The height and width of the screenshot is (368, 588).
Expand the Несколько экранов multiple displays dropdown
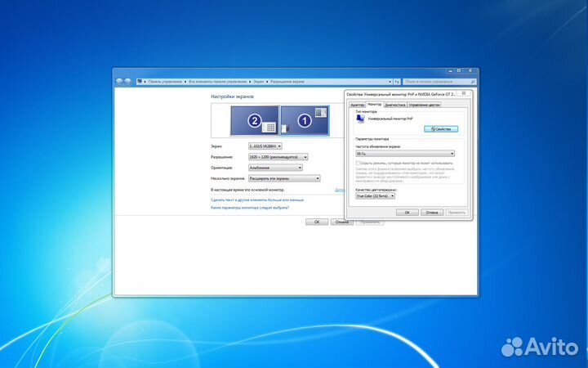(x=284, y=177)
